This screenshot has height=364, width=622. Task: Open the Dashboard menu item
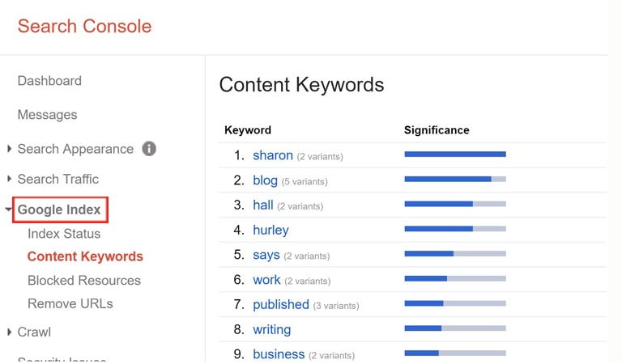pos(49,81)
